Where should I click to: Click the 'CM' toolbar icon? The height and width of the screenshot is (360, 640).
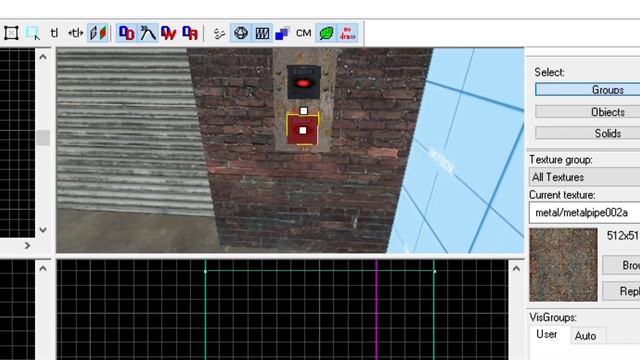point(304,33)
